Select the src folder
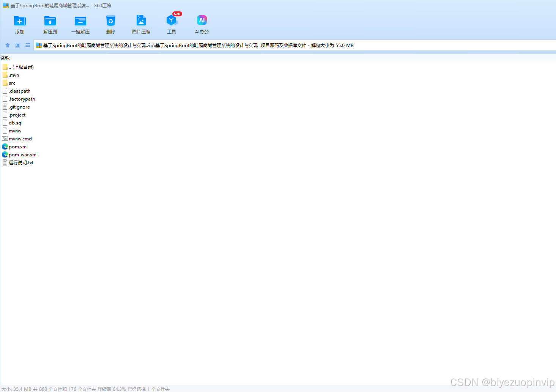Image resolution: width=556 pixels, height=392 pixels. 9,83
